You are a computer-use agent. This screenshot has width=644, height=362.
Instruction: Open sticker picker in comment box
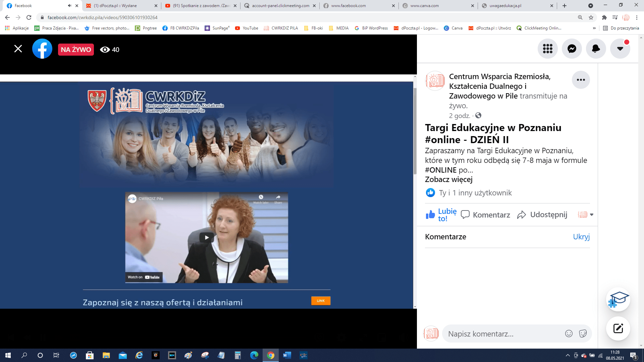click(583, 334)
